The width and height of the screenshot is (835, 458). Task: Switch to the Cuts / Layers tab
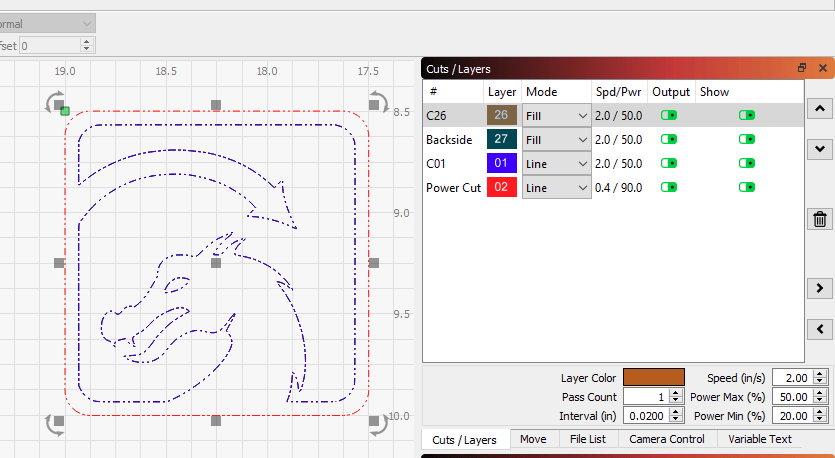pos(465,440)
